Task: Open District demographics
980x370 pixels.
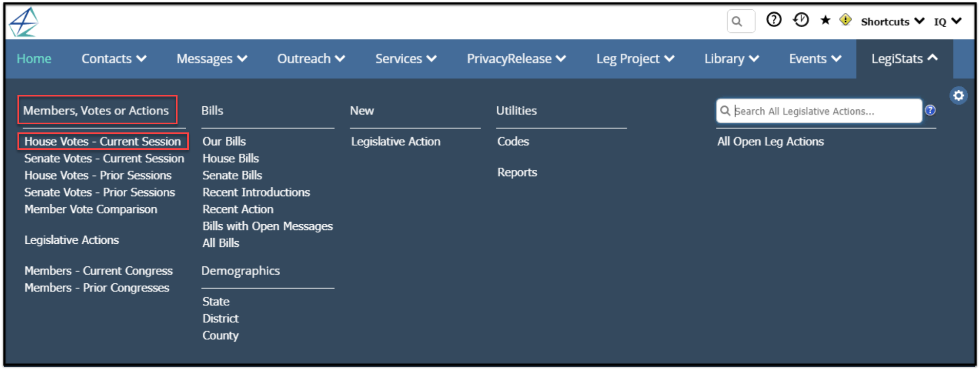Action: [x=220, y=318]
